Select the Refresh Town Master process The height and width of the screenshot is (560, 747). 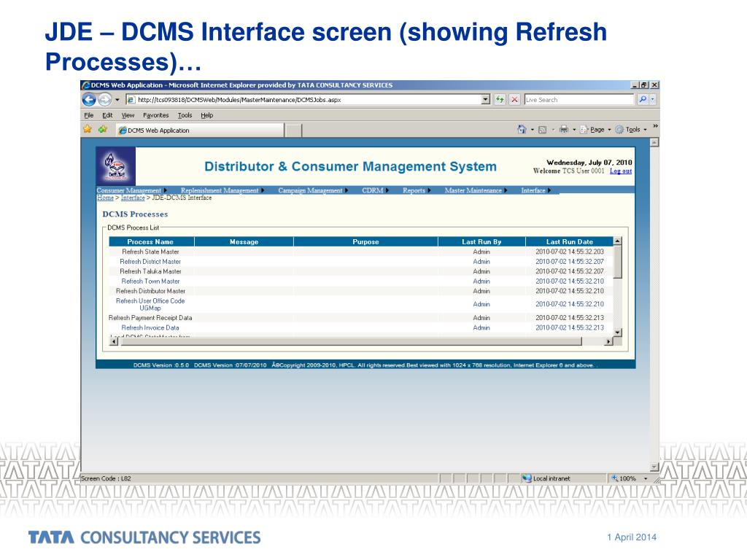(150, 281)
